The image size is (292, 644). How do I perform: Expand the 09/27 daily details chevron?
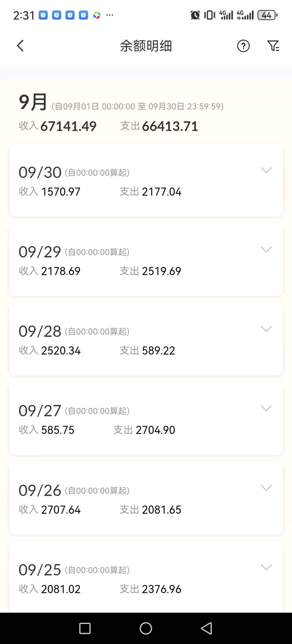tap(266, 408)
